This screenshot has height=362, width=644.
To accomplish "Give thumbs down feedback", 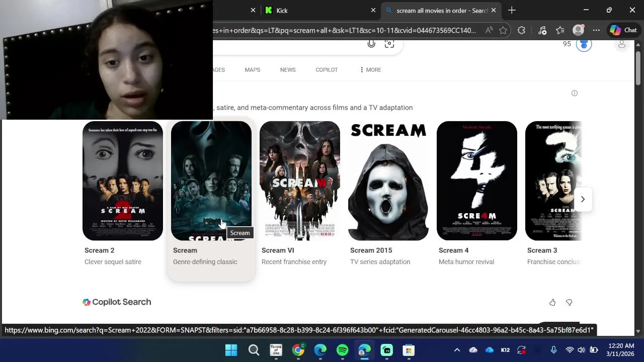I will pyautogui.click(x=569, y=302).
